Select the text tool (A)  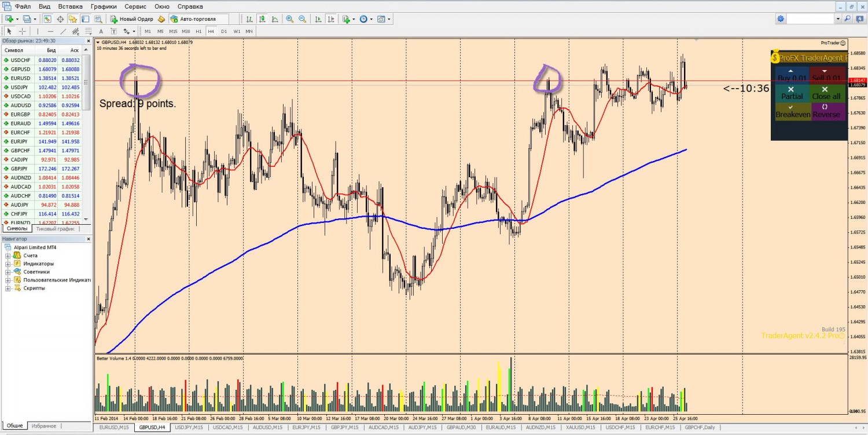pos(101,31)
